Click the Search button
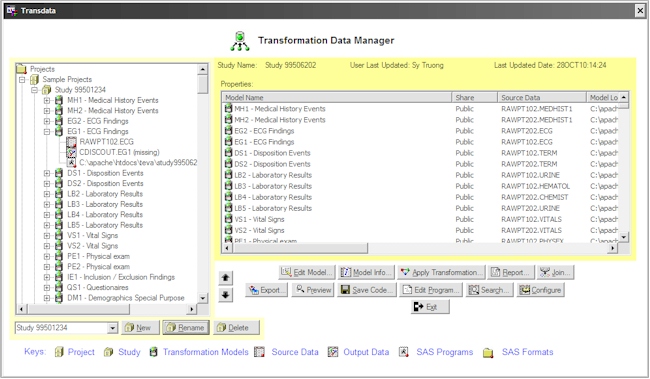 point(490,290)
